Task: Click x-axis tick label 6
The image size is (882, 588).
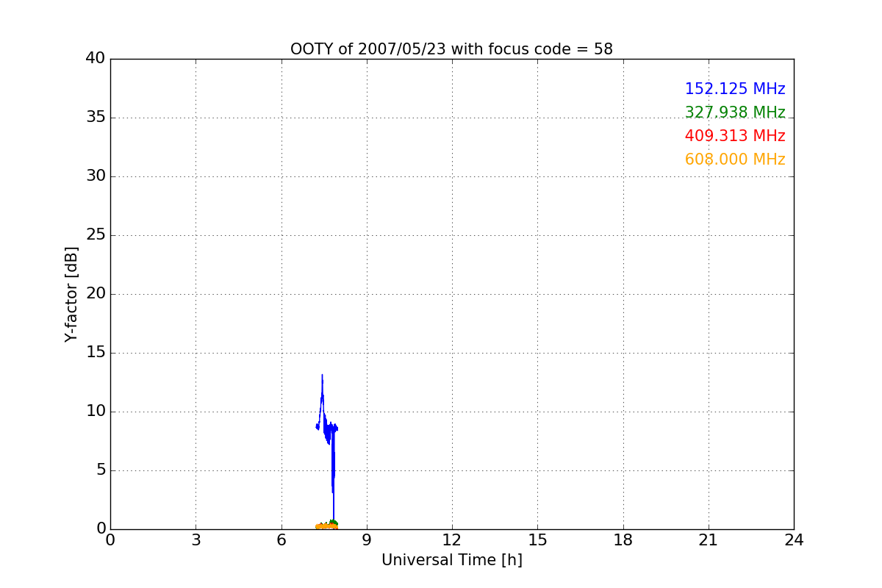Action: coord(281,540)
